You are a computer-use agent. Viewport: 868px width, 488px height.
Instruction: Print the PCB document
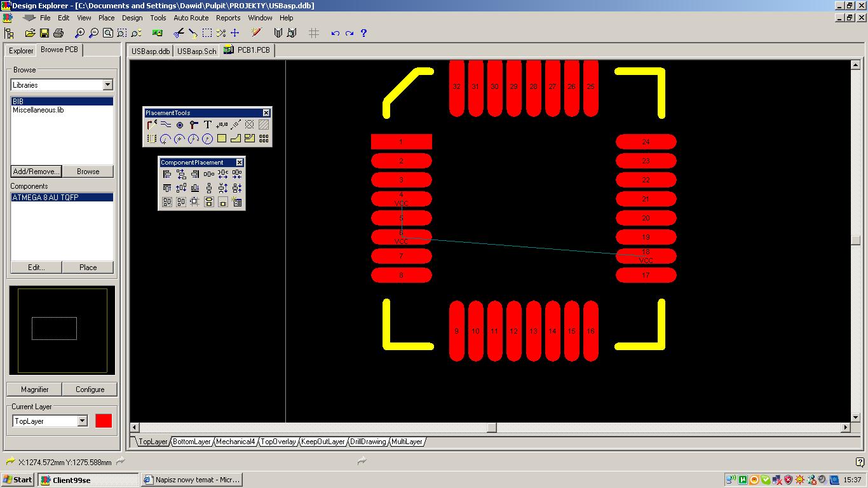(58, 33)
